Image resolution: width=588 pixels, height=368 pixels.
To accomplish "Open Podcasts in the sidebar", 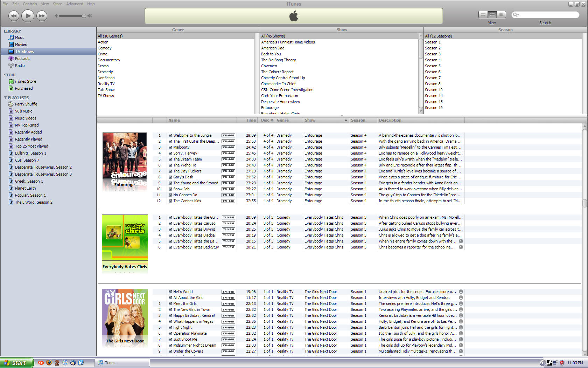I will (x=22, y=59).
